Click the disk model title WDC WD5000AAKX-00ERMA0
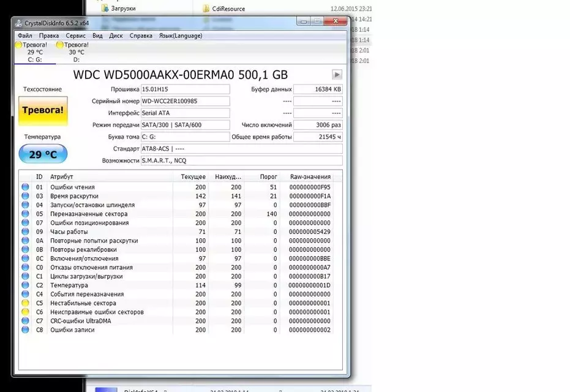This screenshot has height=392, width=570. click(180, 75)
